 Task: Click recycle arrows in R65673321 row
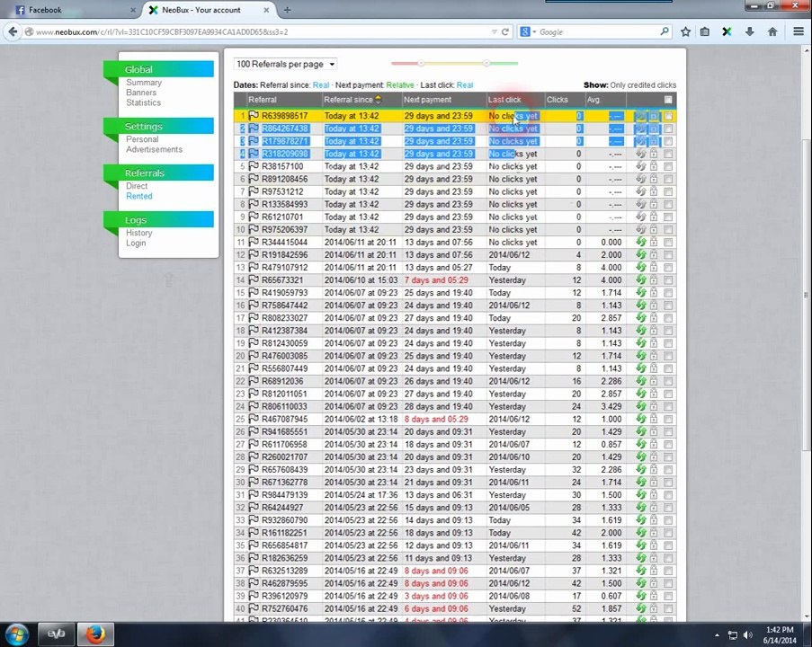641,279
